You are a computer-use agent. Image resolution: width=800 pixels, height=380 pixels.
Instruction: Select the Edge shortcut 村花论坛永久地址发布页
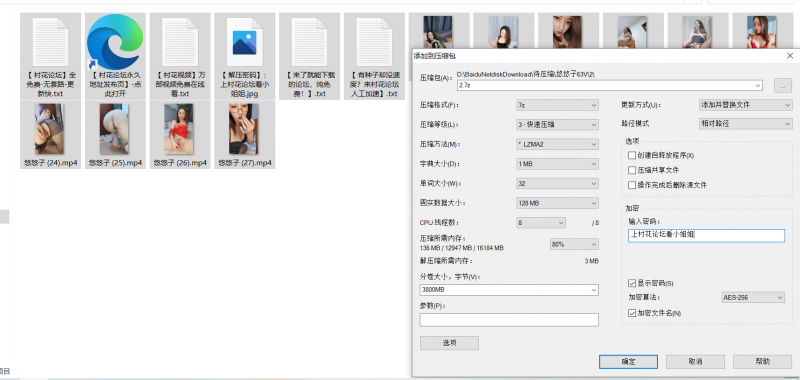click(115, 56)
